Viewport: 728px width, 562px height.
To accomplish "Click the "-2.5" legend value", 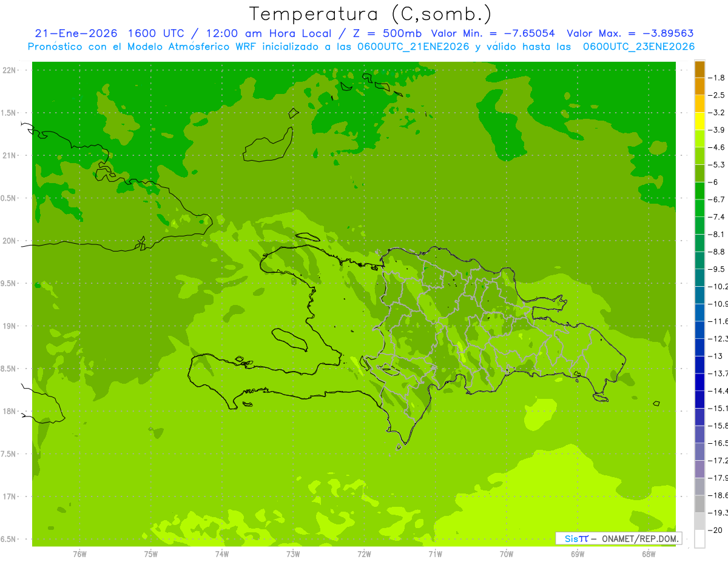I will point(717,95).
